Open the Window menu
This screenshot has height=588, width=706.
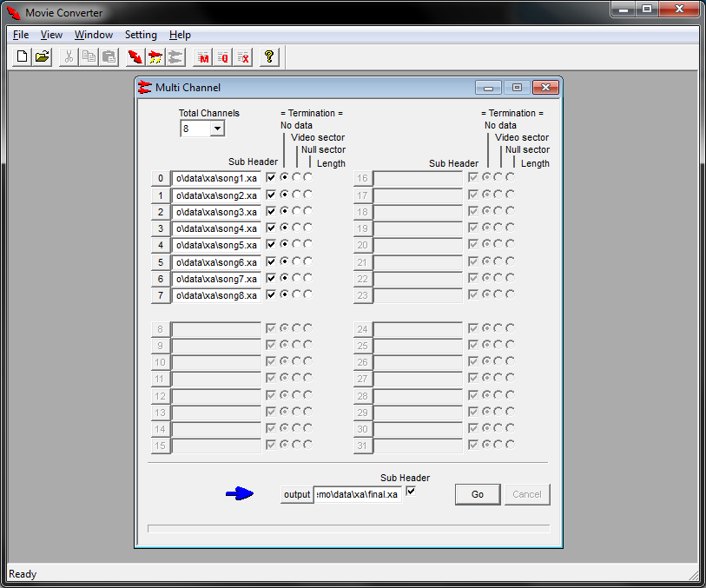(x=94, y=35)
